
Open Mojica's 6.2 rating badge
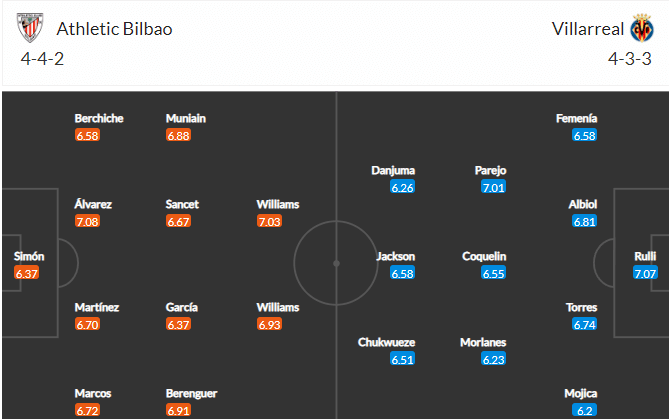(585, 410)
